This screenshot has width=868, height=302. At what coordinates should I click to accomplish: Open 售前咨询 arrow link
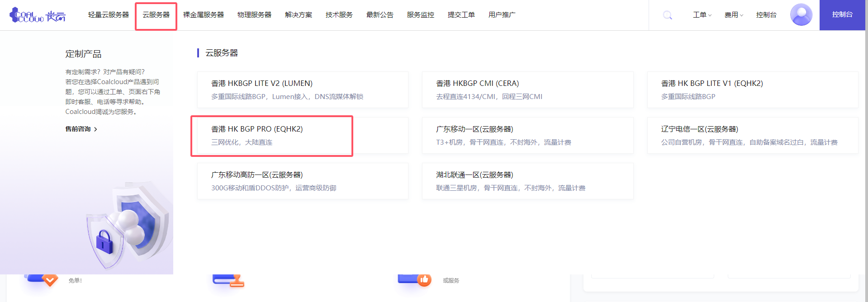[81, 129]
